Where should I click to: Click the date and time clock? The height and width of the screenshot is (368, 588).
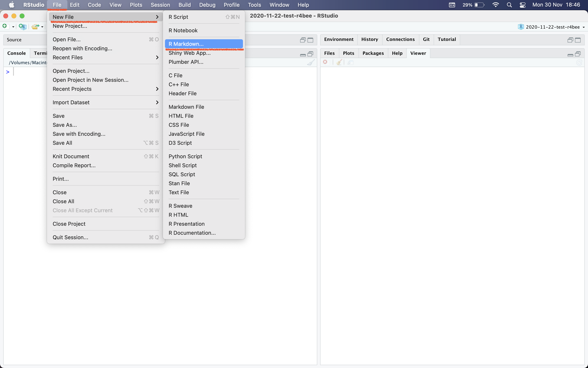pyautogui.click(x=556, y=5)
